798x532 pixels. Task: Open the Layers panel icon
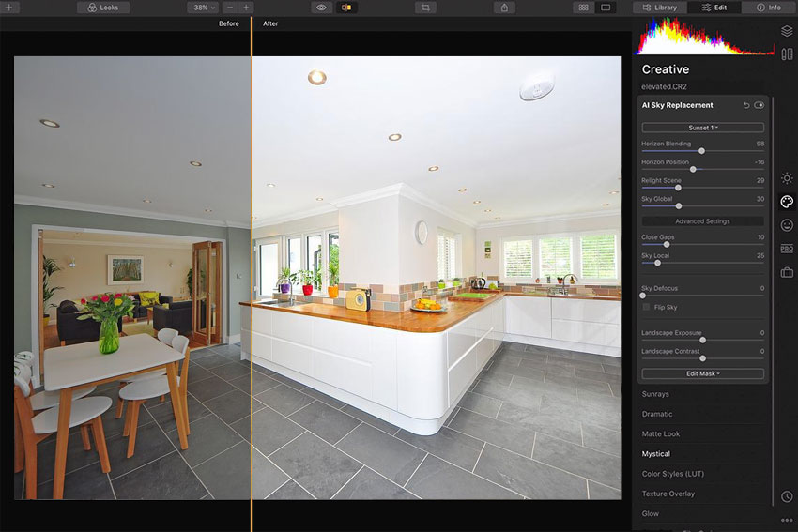coord(787,31)
